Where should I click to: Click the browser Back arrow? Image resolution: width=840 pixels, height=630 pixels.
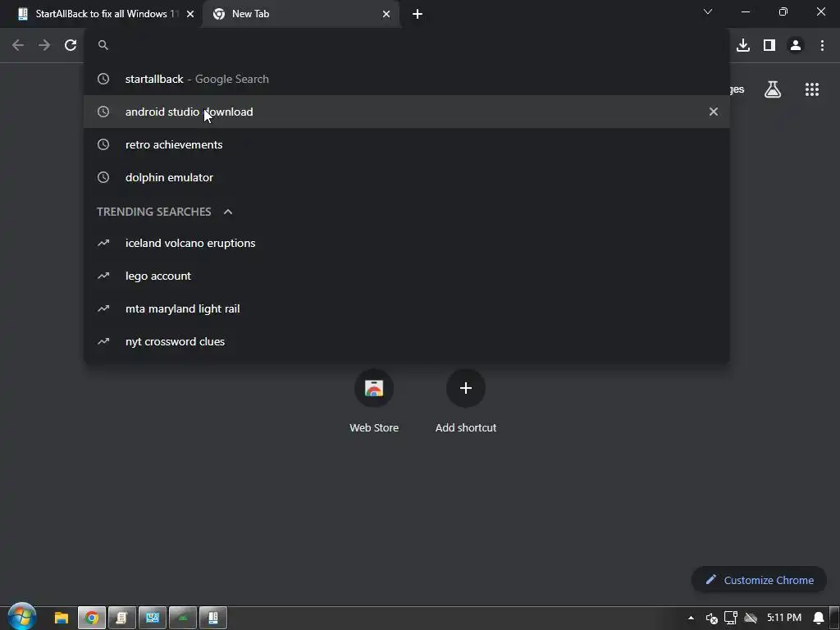point(18,45)
